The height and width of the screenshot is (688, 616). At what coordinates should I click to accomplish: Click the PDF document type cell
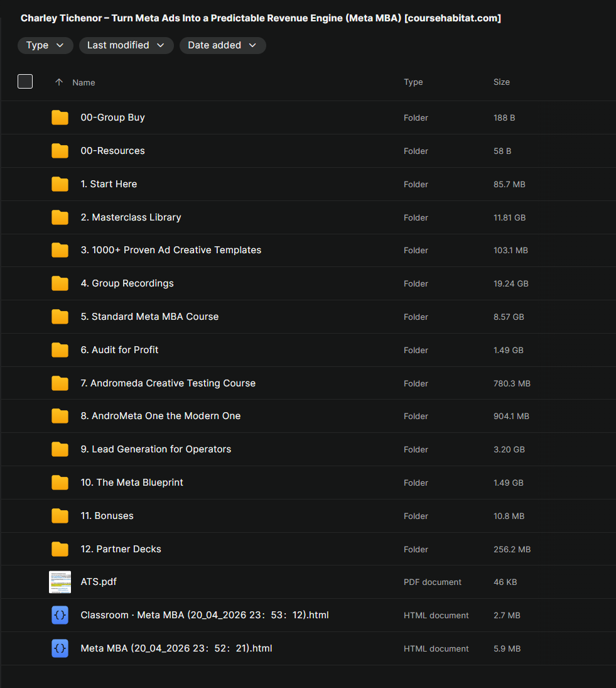(432, 582)
